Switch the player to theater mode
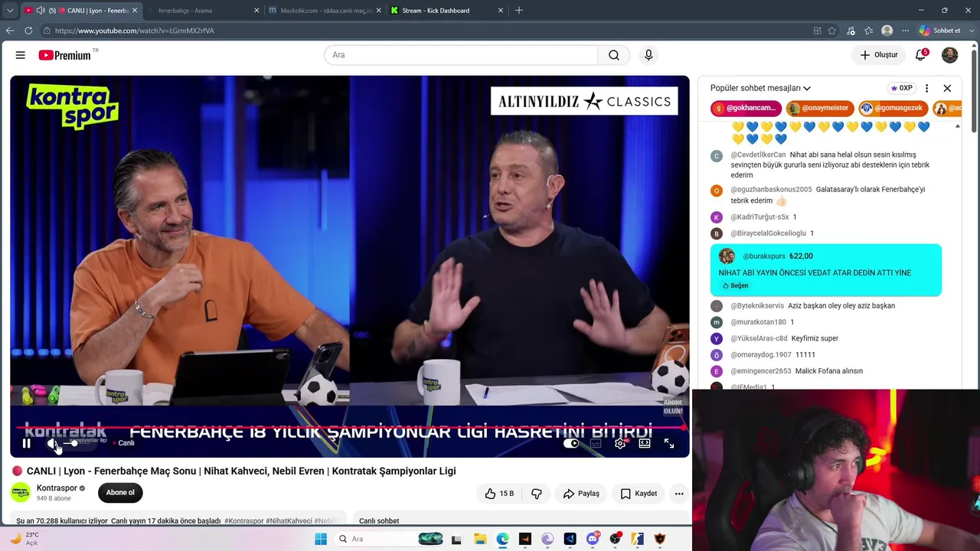This screenshot has width=980, height=551. [645, 443]
